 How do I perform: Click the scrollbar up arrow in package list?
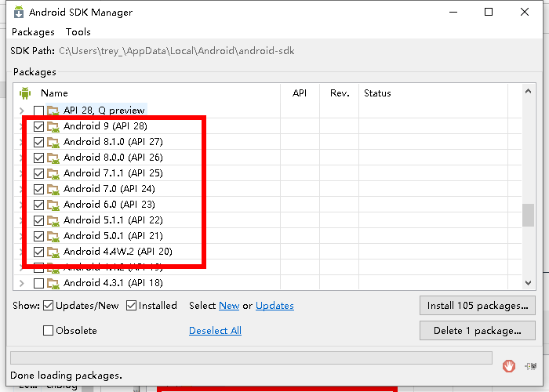(x=529, y=92)
